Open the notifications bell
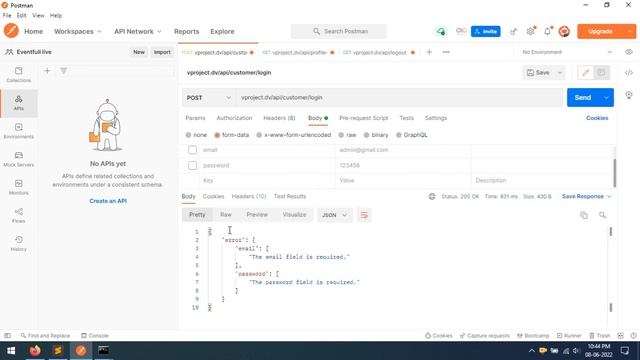 pyautogui.click(x=547, y=31)
